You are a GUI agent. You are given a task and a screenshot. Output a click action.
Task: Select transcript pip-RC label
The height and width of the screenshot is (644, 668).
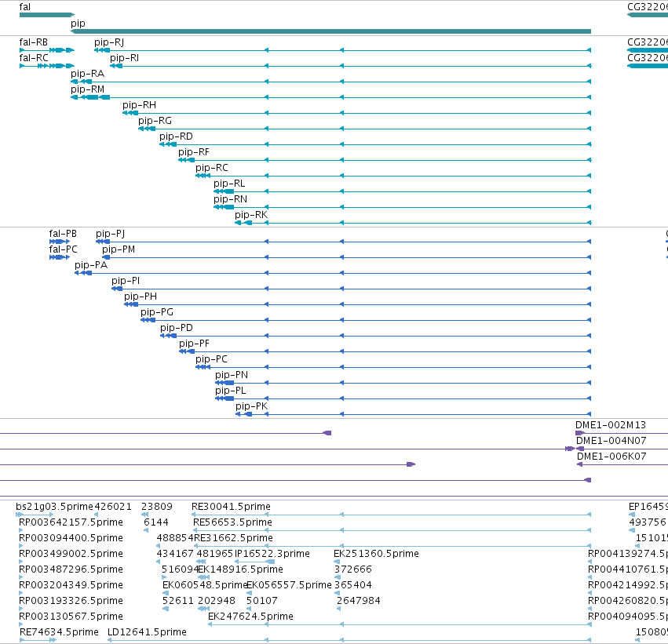pyautogui.click(x=212, y=168)
